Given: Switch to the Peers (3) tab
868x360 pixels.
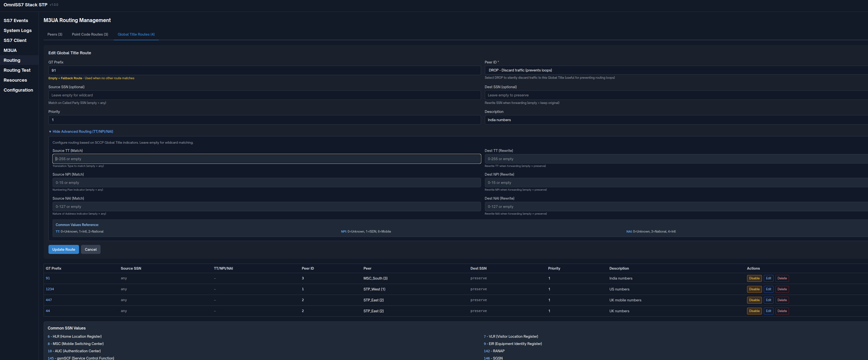Looking at the screenshot, I should click(x=55, y=34).
